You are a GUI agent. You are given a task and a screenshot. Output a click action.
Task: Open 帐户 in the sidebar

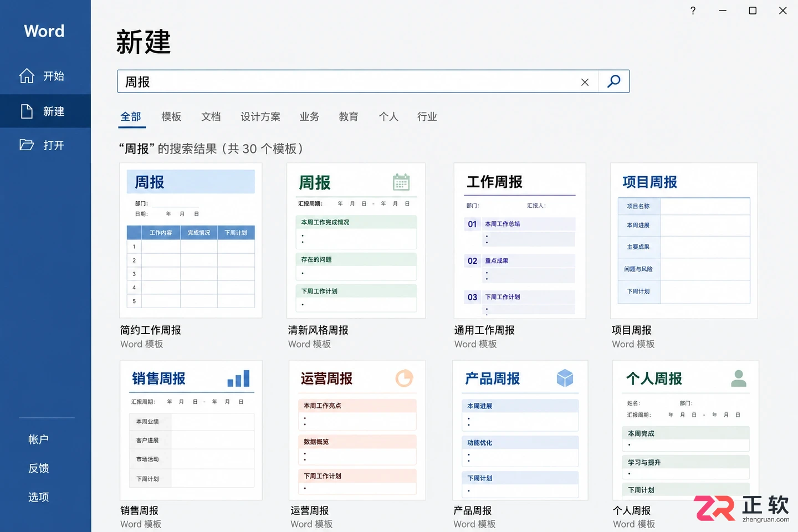(x=38, y=439)
